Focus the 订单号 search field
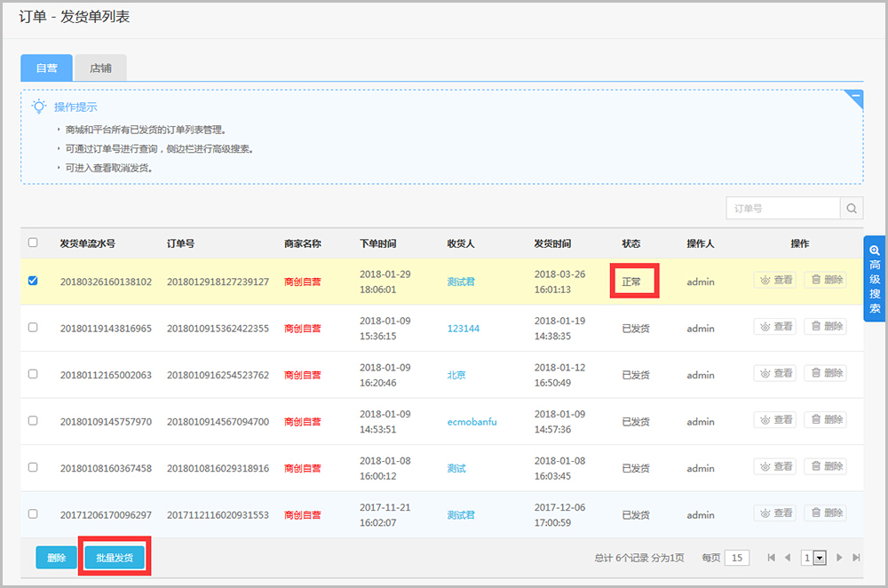The image size is (888, 588). pos(783,209)
